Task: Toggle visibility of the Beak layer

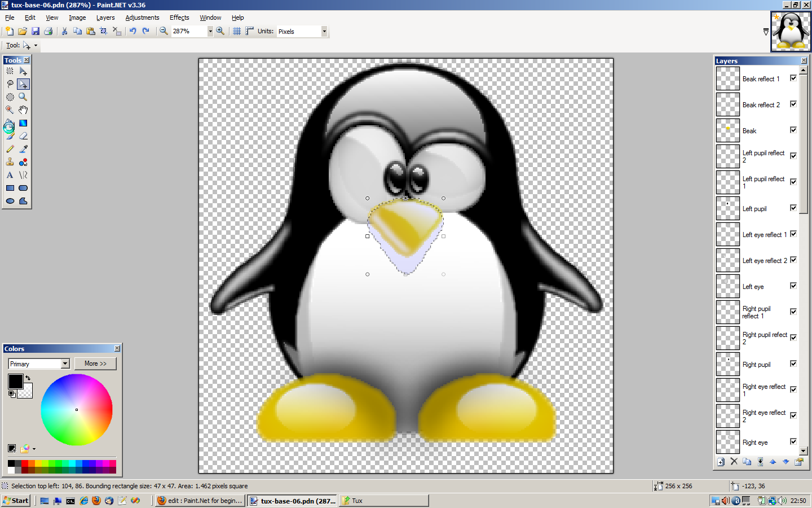Action: 793,130
